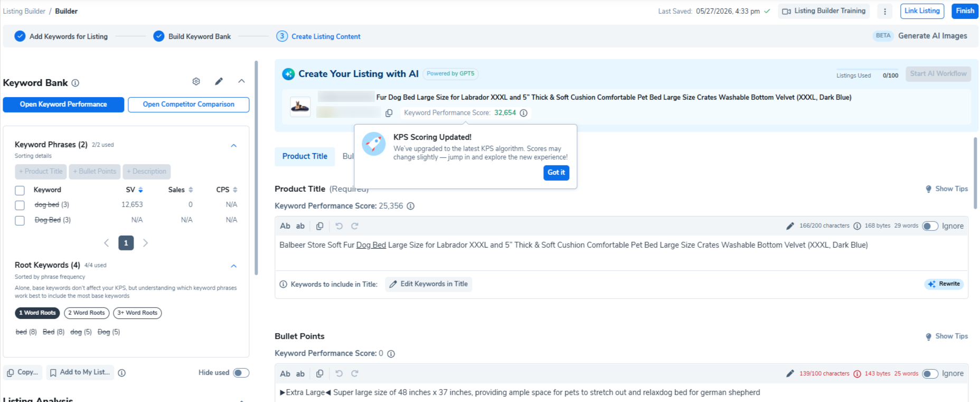Redo in Bullet Points editor
The width and height of the screenshot is (980, 402).
pyautogui.click(x=355, y=374)
